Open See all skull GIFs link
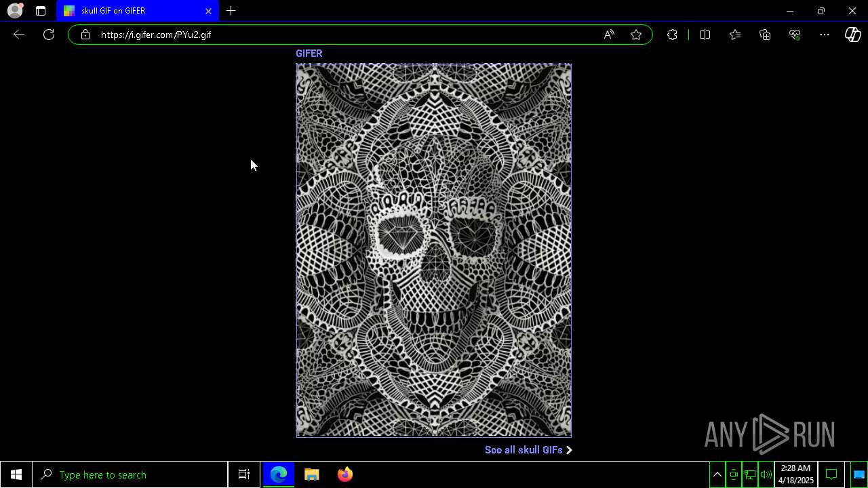The width and height of the screenshot is (868, 488). 528,450
